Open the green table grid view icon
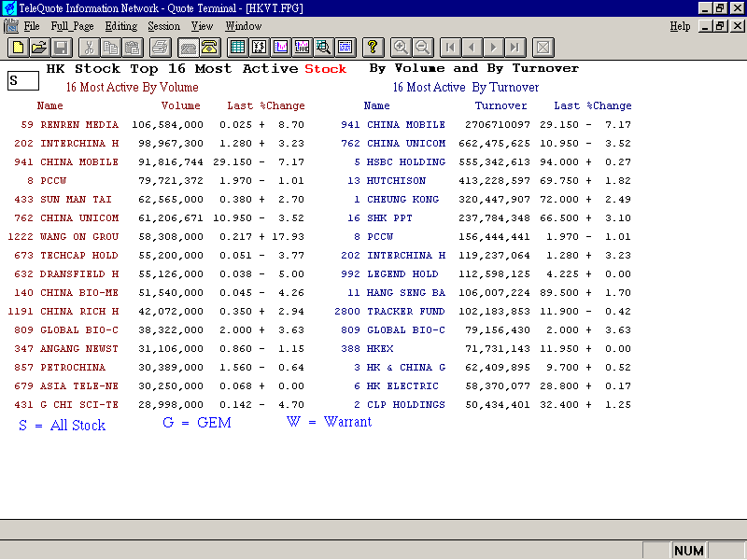This screenshot has width=747, height=560. coord(237,48)
